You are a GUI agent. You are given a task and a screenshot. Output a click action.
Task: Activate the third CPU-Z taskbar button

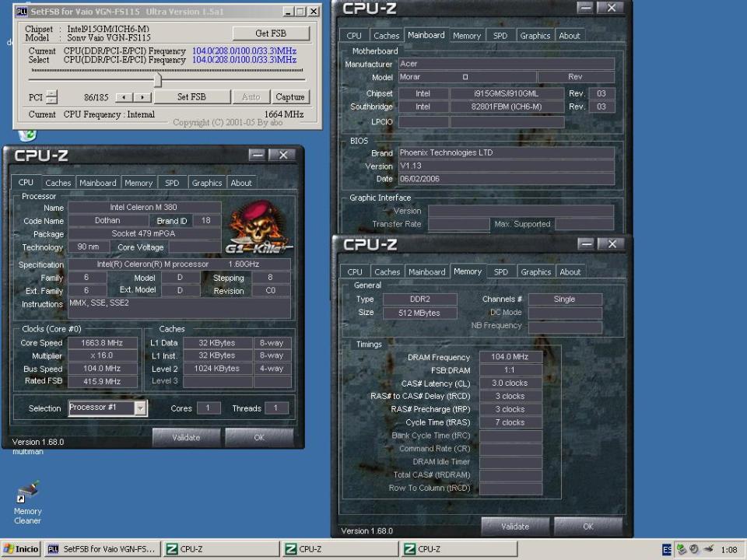[459, 549]
